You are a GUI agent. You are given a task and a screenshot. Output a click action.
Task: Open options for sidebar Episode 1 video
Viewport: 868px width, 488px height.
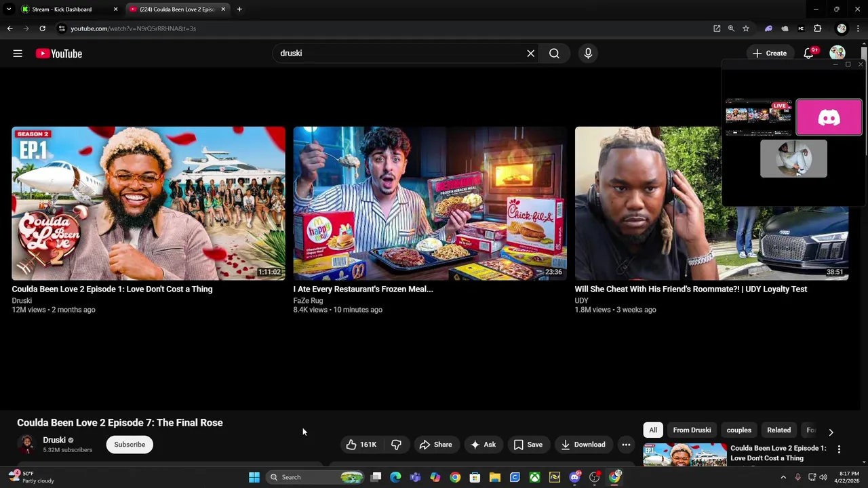coord(839,449)
